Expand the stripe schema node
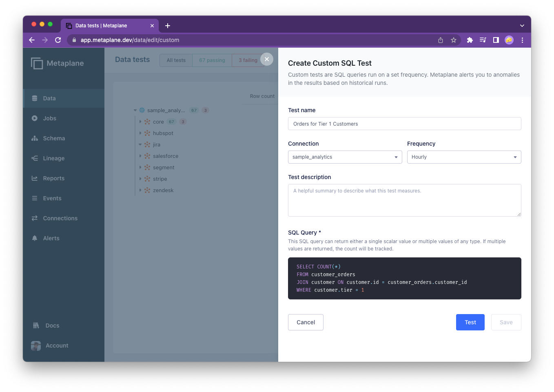Image resolution: width=554 pixels, height=392 pixels. (140, 179)
